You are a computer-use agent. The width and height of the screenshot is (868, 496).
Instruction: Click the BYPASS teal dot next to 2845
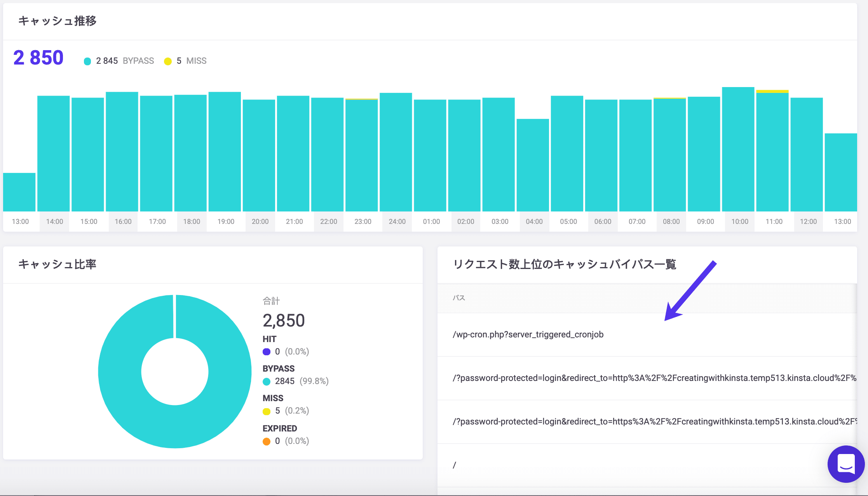pyautogui.click(x=267, y=381)
